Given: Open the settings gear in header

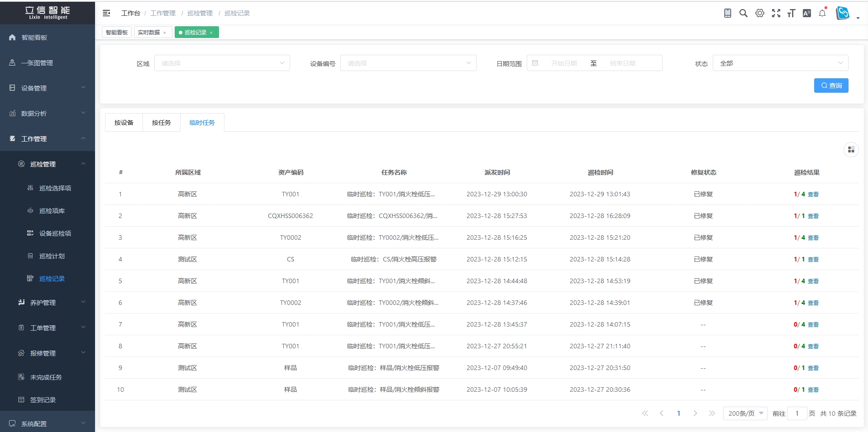Looking at the screenshot, I should pyautogui.click(x=760, y=13).
